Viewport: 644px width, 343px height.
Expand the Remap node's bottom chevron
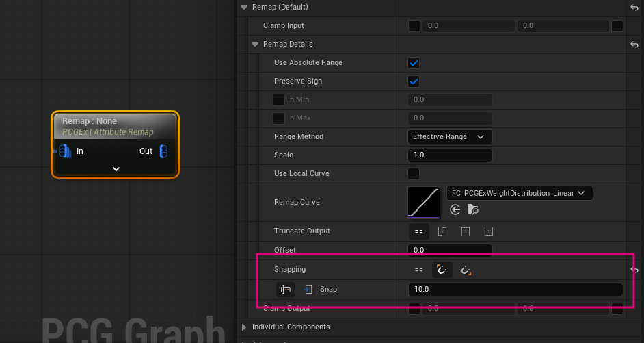[116, 168]
